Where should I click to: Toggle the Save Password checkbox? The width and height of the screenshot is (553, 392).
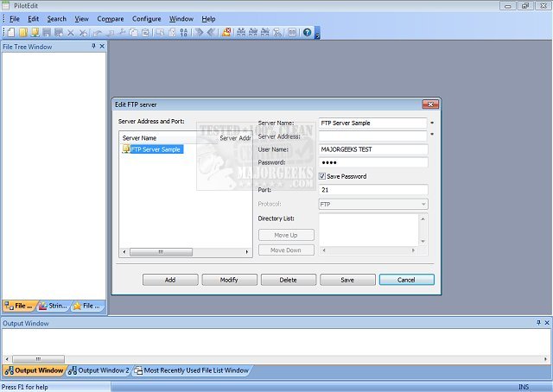click(x=322, y=176)
